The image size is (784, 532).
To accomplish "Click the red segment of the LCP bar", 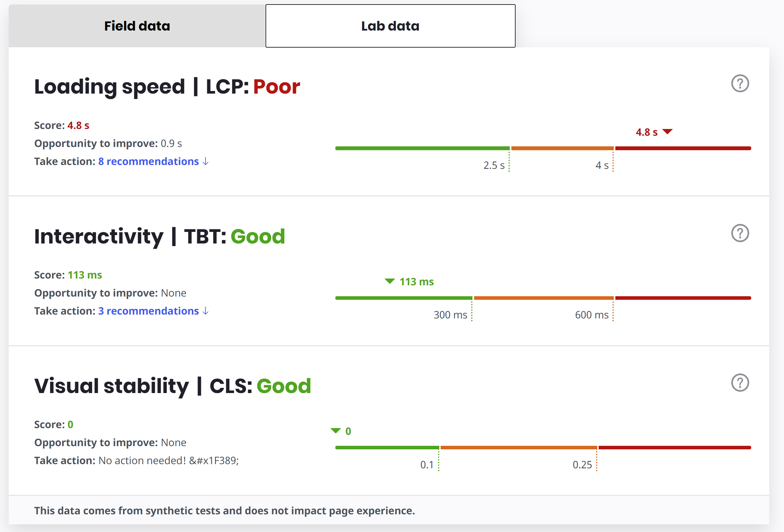I will [x=683, y=148].
